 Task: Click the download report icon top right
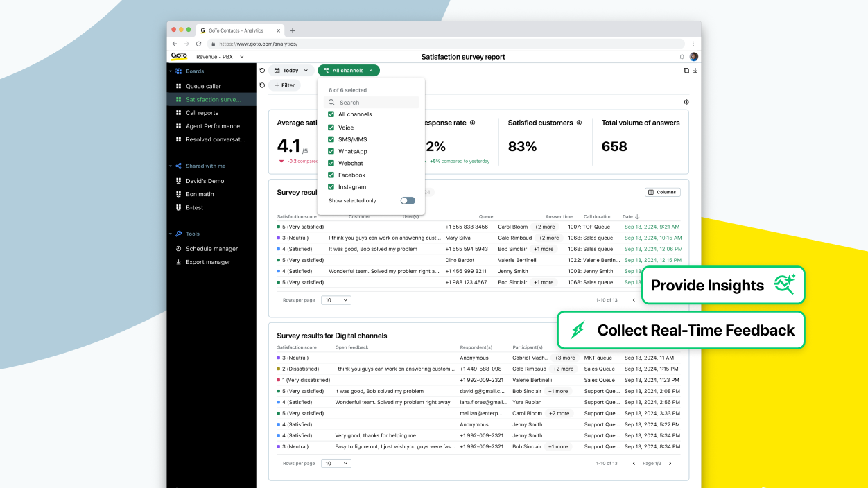(x=695, y=70)
